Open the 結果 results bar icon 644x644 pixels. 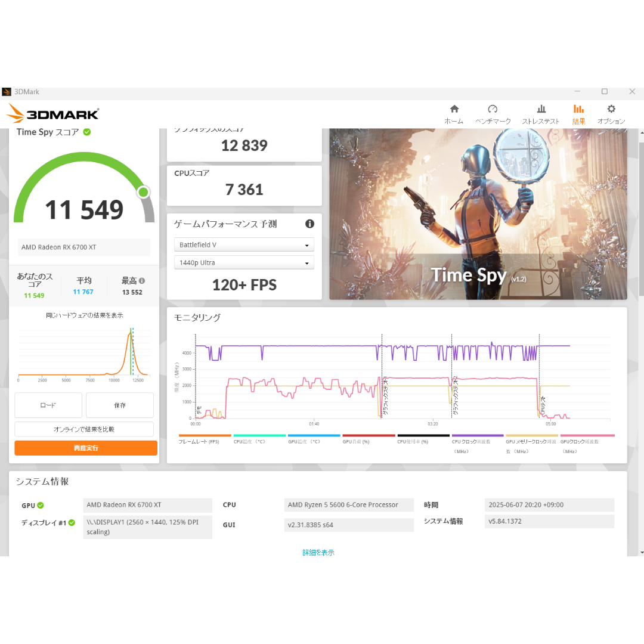578,109
